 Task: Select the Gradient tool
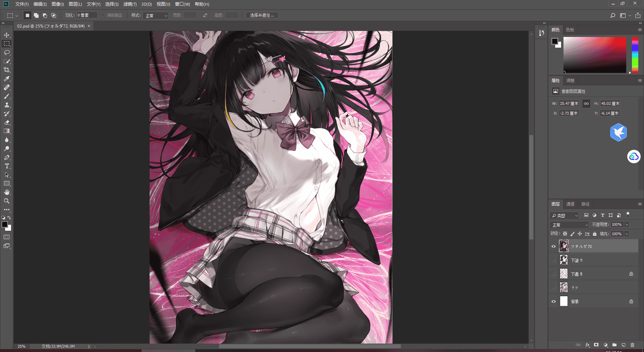7,131
